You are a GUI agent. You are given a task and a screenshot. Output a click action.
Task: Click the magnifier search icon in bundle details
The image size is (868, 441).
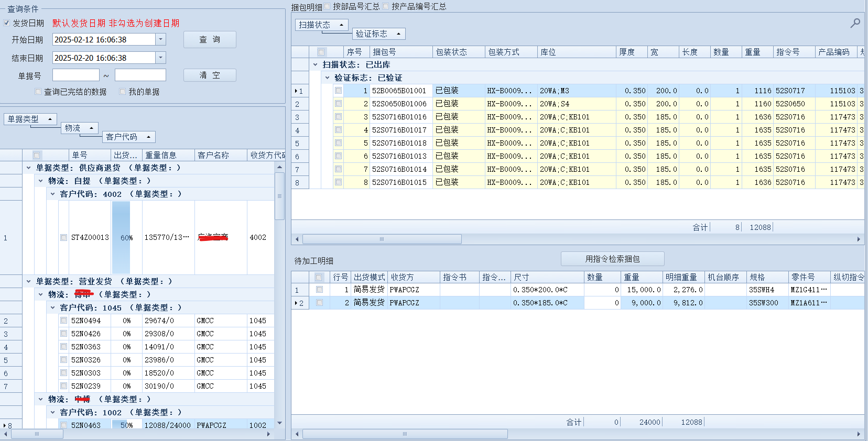(855, 23)
